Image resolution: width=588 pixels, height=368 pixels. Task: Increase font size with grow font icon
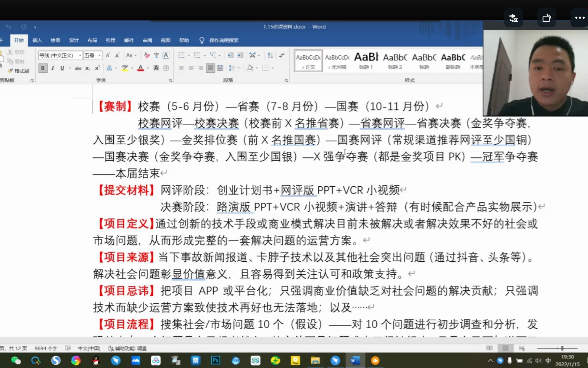click(x=108, y=55)
